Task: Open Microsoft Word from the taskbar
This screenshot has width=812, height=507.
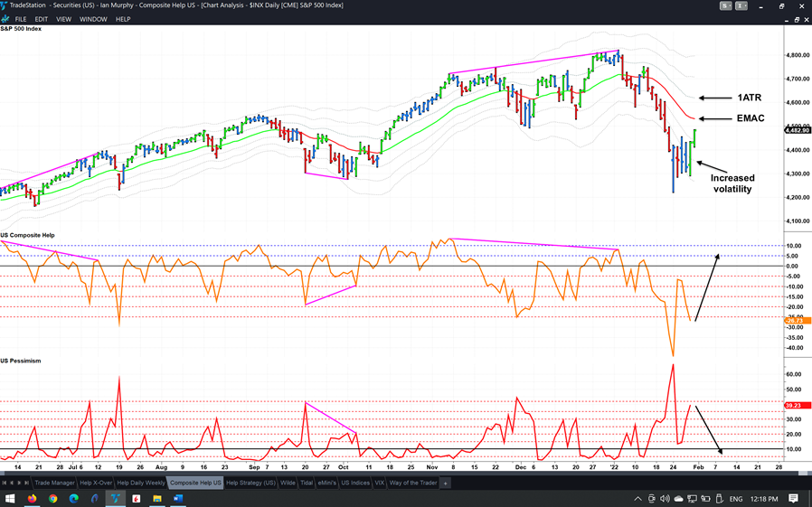Action: click(x=178, y=498)
